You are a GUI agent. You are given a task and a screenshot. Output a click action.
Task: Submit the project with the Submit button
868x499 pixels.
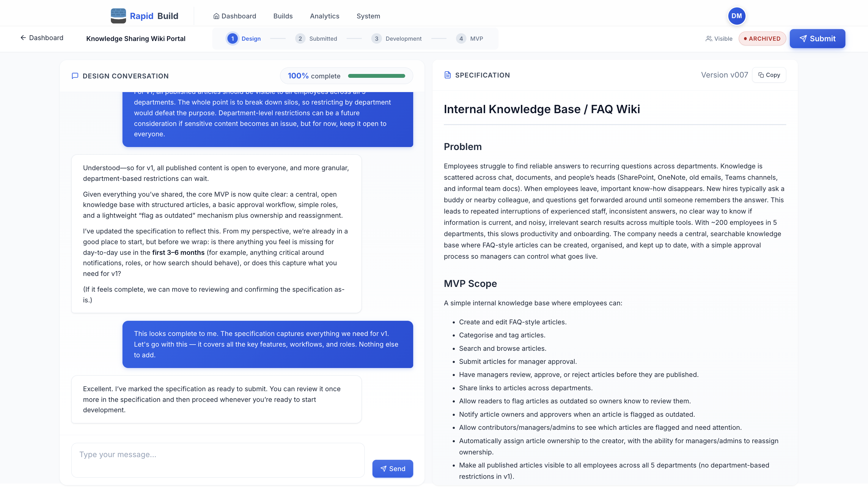click(x=817, y=38)
